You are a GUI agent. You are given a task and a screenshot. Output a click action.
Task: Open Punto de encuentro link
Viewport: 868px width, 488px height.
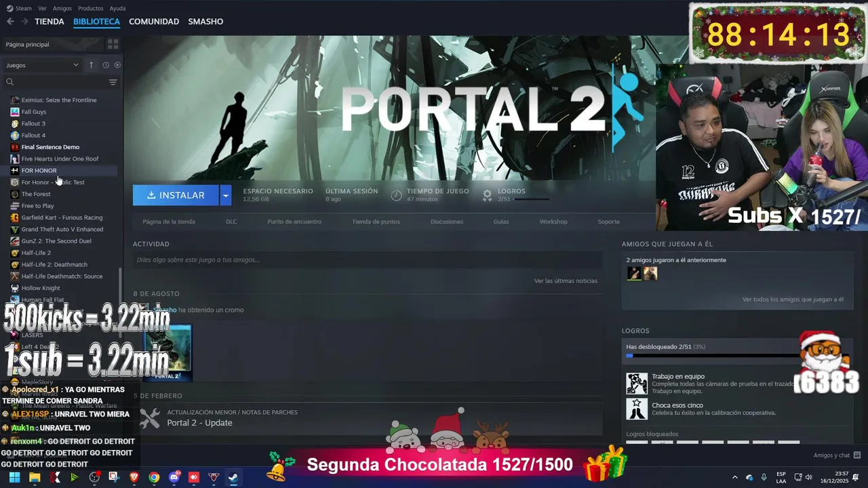click(x=294, y=222)
